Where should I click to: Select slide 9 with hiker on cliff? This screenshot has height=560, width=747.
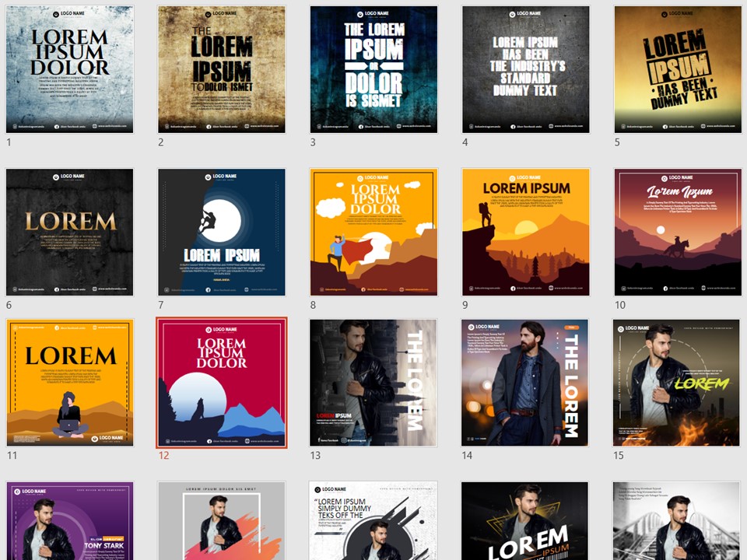tap(525, 232)
